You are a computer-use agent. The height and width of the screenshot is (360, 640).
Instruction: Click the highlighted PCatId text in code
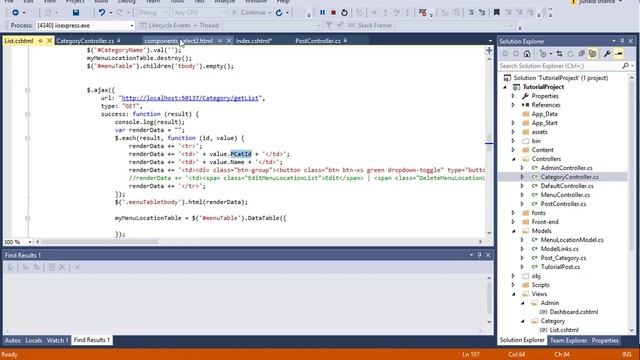(x=241, y=154)
